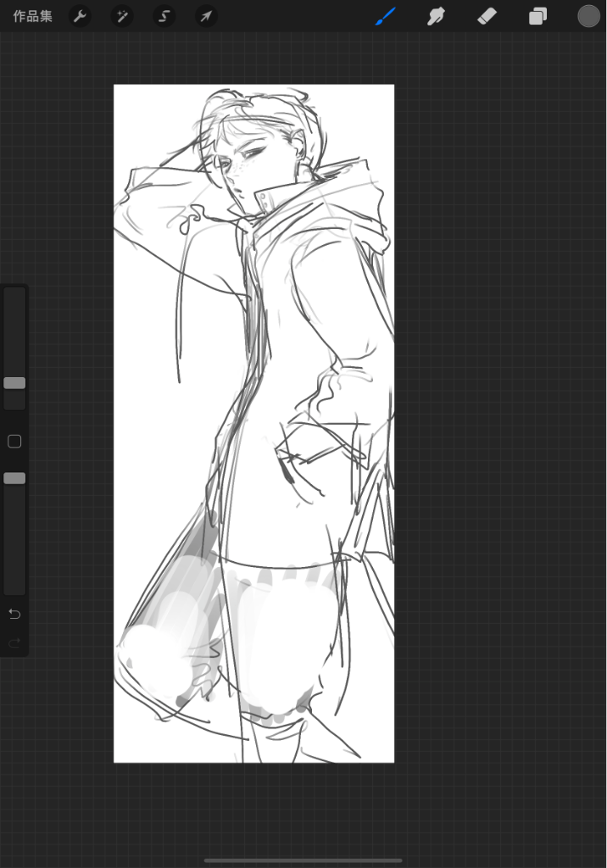Tap the square Modify button in sidebar
Image resolution: width=607 pixels, height=868 pixels.
[14, 441]
